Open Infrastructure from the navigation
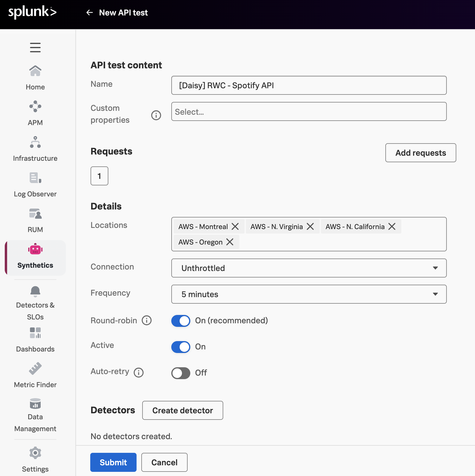475x476 pixels. click(35, 149)
